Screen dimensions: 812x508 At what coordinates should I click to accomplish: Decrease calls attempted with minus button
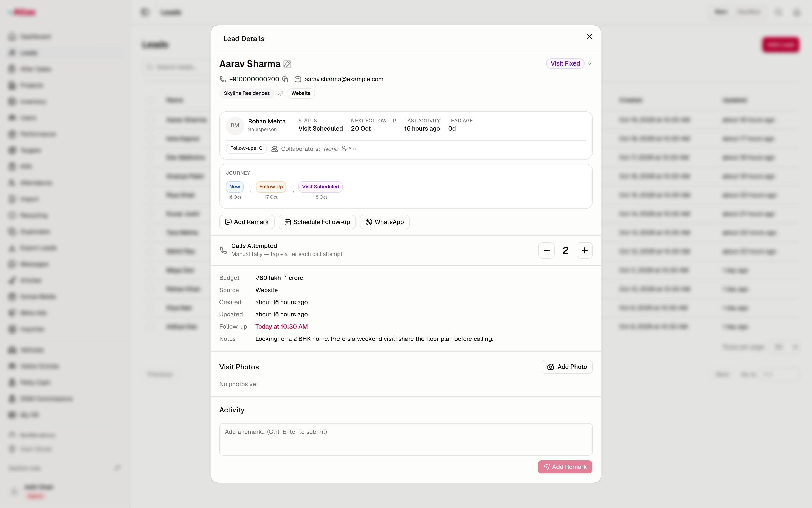pos(546,251)
